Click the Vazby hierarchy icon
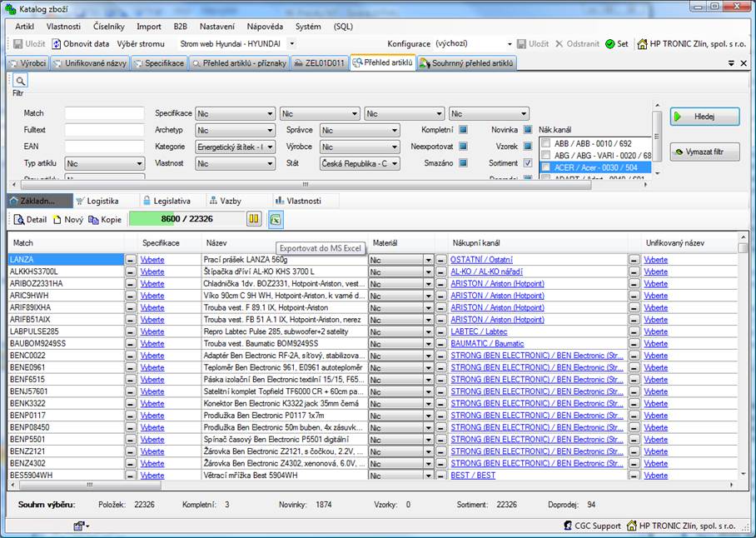 213,201
